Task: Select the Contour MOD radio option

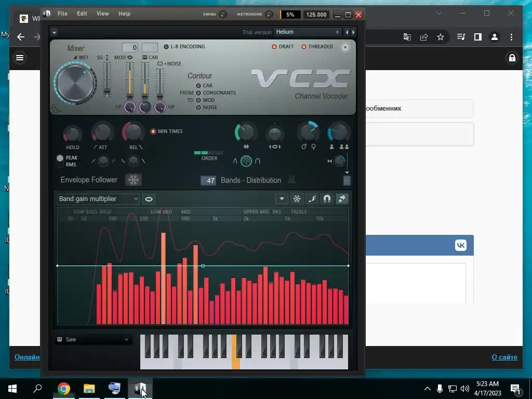Action: pos(198,100)
